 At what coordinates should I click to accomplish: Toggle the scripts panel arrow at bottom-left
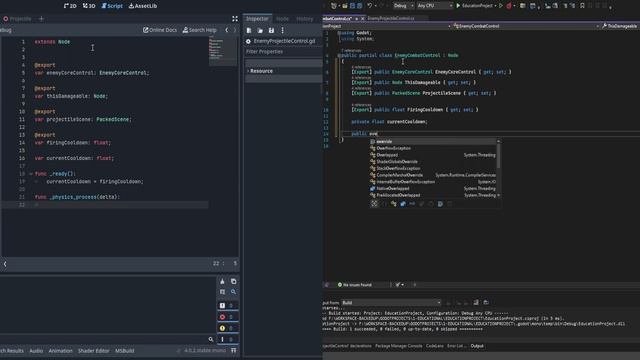tap(5, 264)
